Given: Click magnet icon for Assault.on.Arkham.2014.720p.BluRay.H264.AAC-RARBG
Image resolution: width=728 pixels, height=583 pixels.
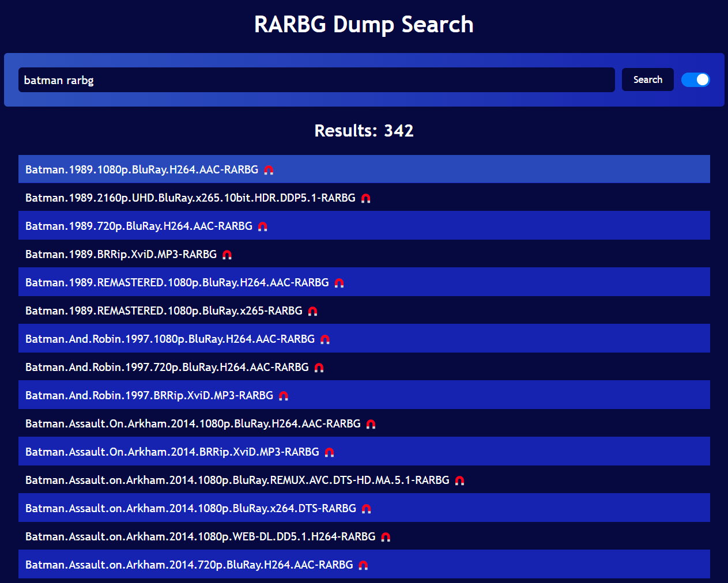Looking at the screenshot, I should (x=363, y=565).
